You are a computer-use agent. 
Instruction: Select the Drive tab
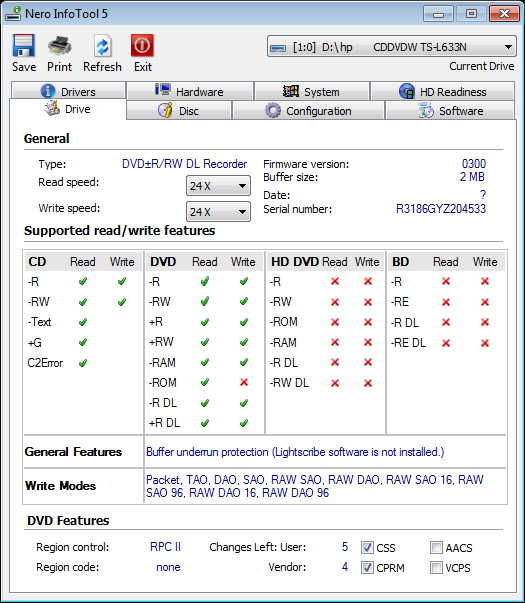(68, 109)
